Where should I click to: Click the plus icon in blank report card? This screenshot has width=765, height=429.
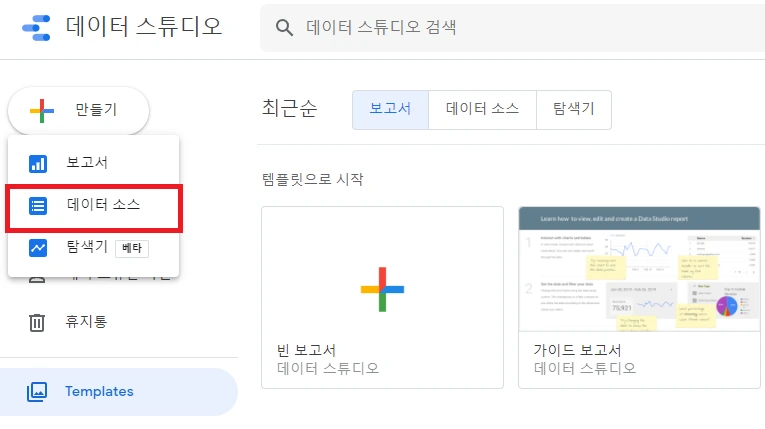tap(382, 289)
